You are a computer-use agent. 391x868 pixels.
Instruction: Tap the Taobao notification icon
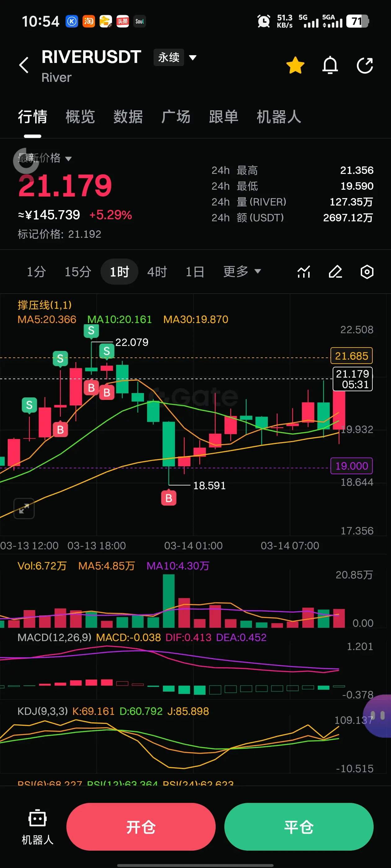pos(89,21)
